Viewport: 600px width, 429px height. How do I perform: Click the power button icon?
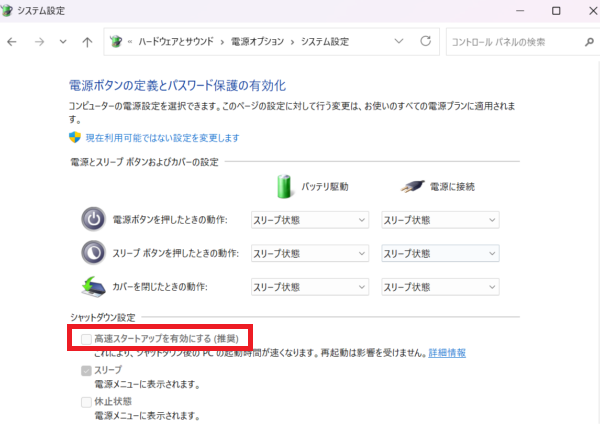tap(92, 219)
